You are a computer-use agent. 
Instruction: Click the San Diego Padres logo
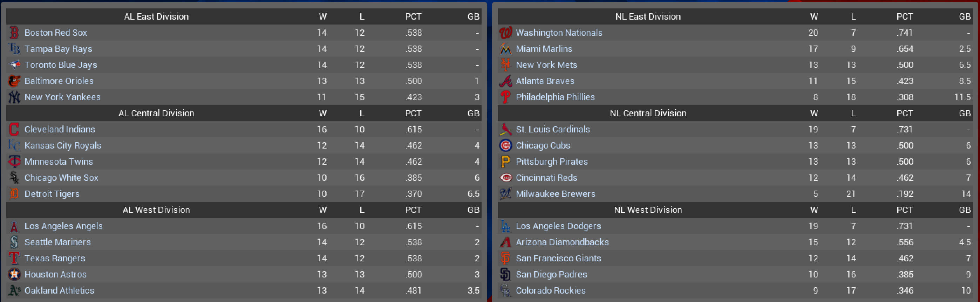505,274
